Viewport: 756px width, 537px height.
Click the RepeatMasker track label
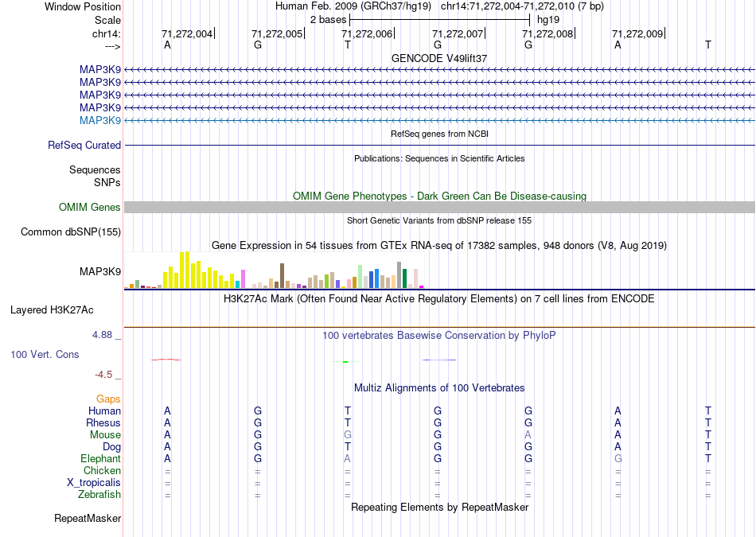tap(88, 518)
